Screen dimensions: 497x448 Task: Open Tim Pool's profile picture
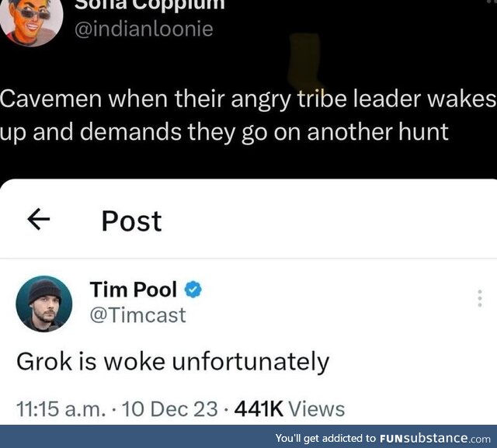(x=44, y=304)
